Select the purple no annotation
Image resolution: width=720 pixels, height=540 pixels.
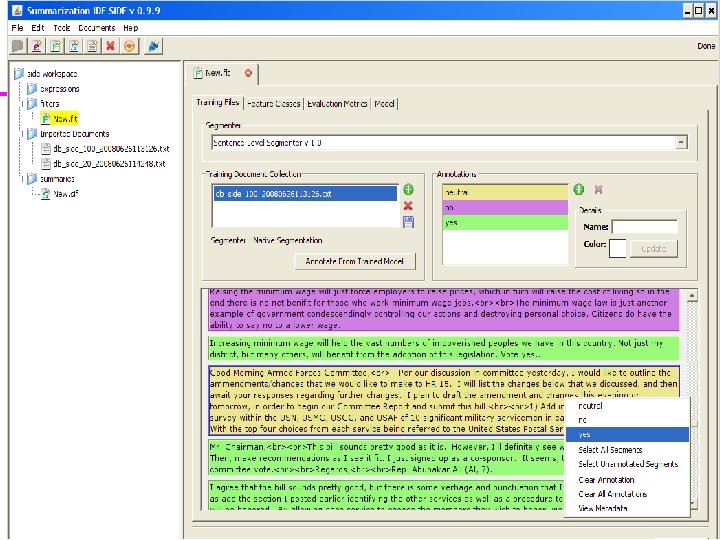tap(505, 208)
